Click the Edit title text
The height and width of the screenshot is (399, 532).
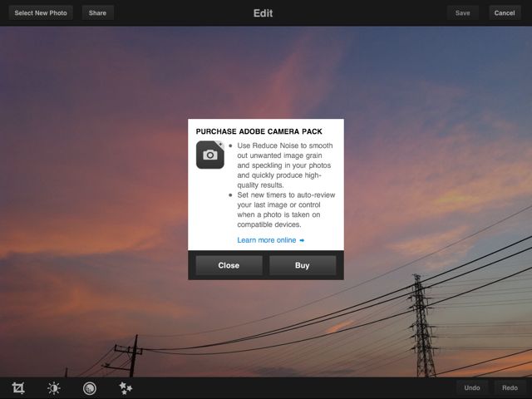[263, 13]
